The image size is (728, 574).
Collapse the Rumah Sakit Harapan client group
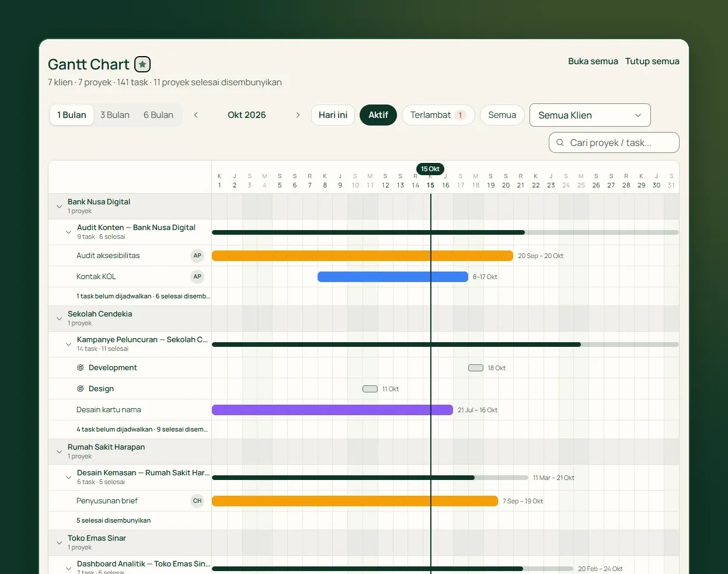(x=59, y=451)
